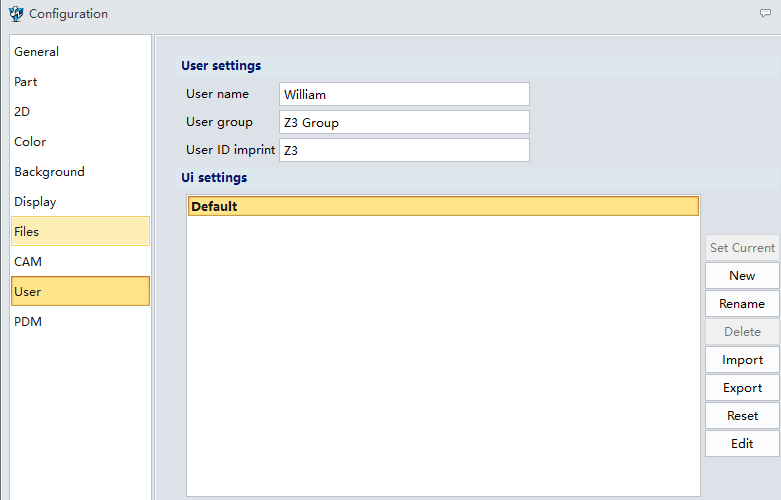
Task: Click the Rename button
Action: (742, 304)
